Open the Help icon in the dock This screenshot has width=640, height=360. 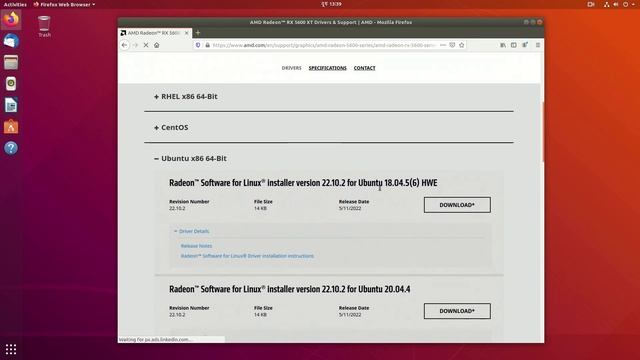[11, 148]
